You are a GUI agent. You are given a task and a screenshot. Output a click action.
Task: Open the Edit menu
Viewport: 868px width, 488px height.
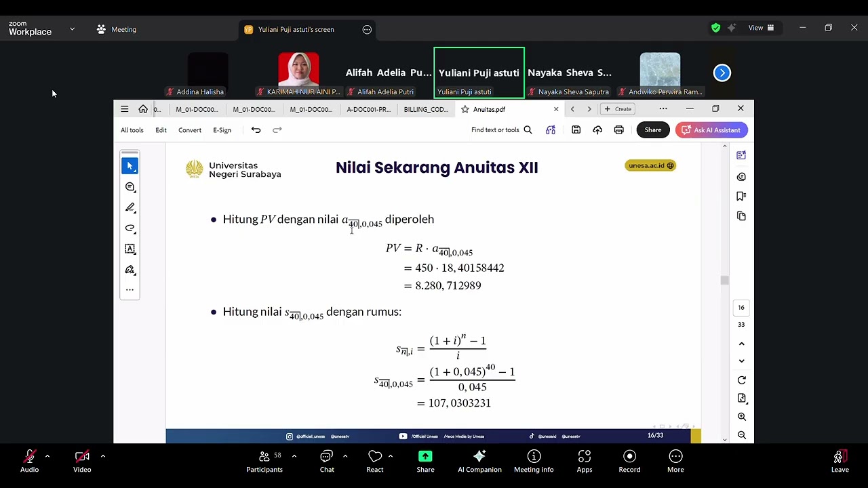click(161, 130)
